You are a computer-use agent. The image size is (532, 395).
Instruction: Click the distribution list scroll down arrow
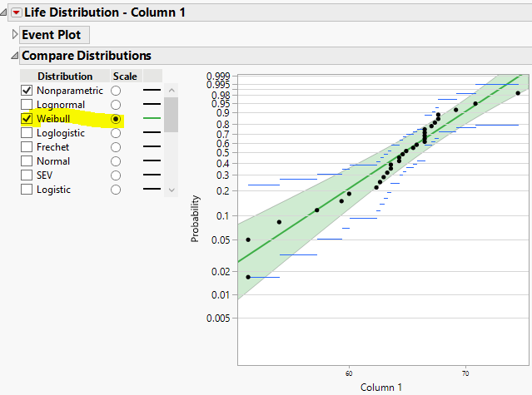click(x=172, y=190)
